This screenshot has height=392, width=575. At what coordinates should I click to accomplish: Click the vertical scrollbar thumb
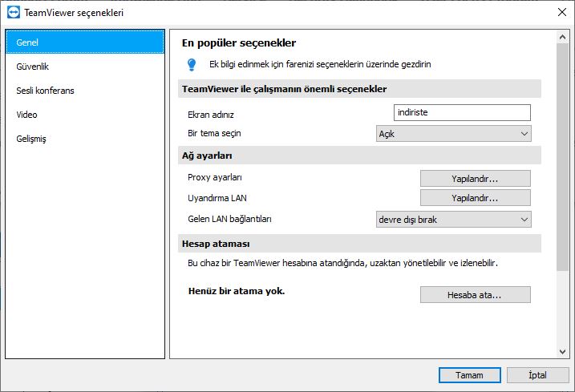coord(562,157)
